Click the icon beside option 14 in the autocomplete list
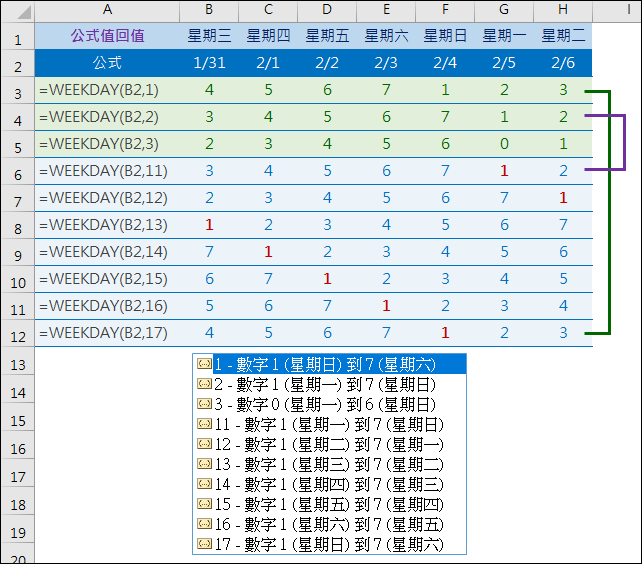 pos(204,484)
